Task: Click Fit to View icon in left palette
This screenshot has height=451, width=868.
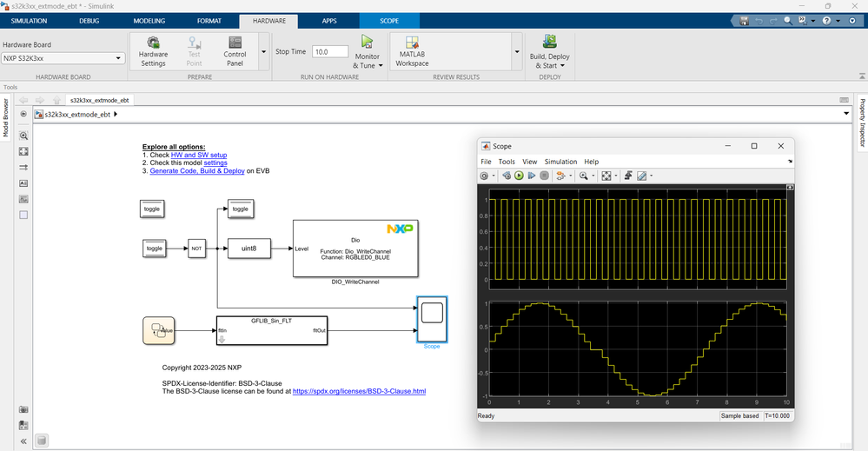Action: [23, 151]
